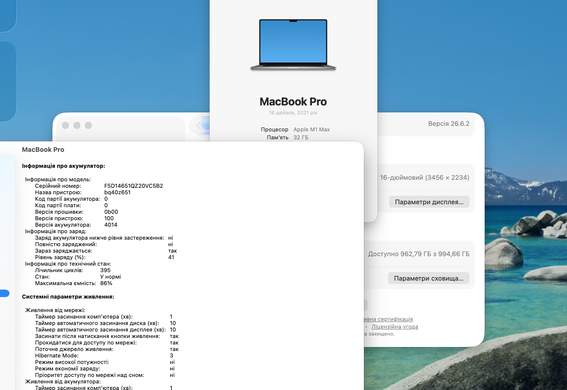Viewport: 567px width, 390px height.
Task: Click Таймер автоматичного засинання дисплея row
Action: pyautogui.click(x=106, y=330)
